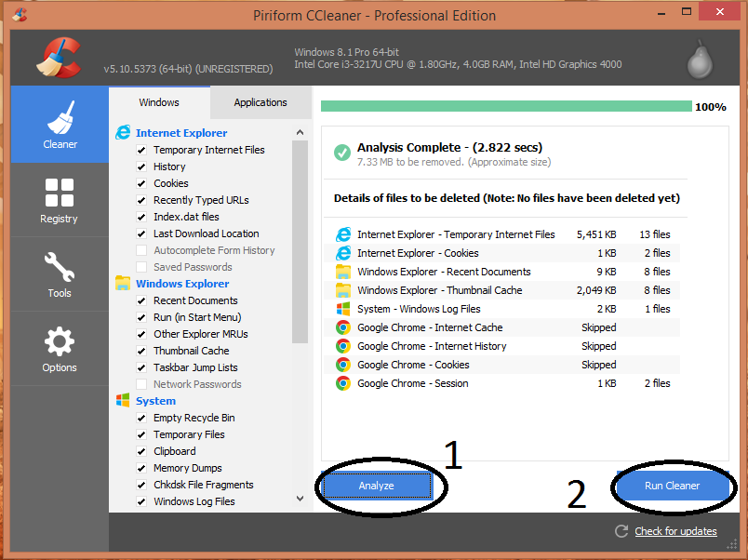The height and width of the screenshot is (560, 748).
Task: Uncheck Empty Recycle Bin checkbox
Action: (x=141, y=418)
